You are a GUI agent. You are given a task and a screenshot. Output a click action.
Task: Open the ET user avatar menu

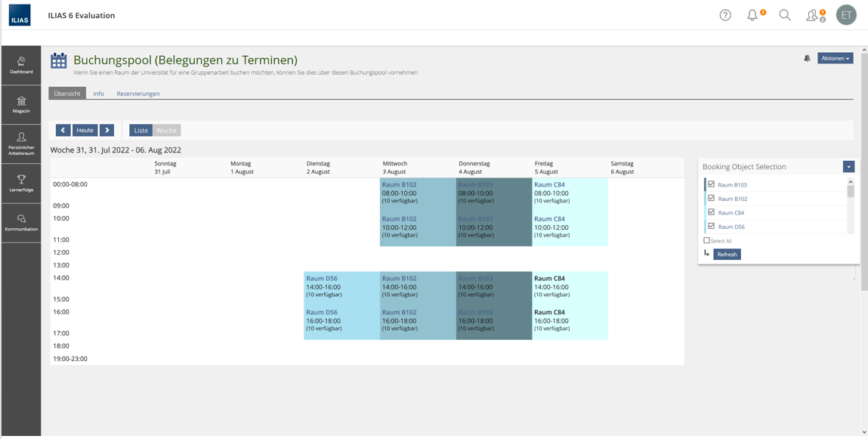(846, 15)
